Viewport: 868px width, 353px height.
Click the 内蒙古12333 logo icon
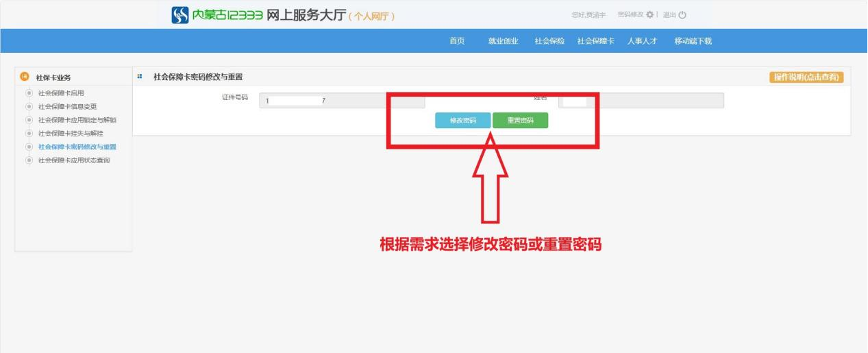coord(179,14)
